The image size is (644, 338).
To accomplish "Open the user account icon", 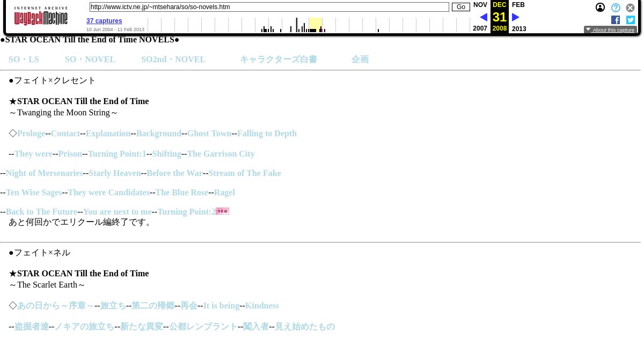I will tap(600, 8).
